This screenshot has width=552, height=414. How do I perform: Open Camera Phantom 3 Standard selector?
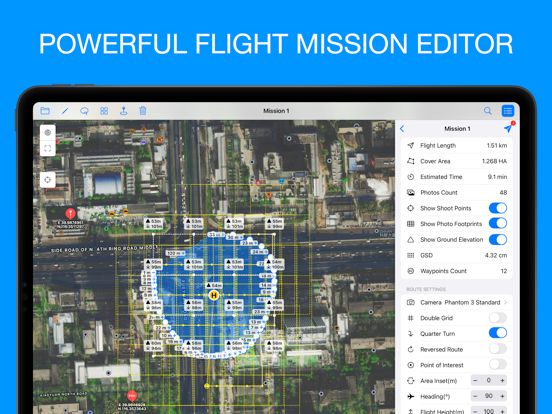point(457,302)
